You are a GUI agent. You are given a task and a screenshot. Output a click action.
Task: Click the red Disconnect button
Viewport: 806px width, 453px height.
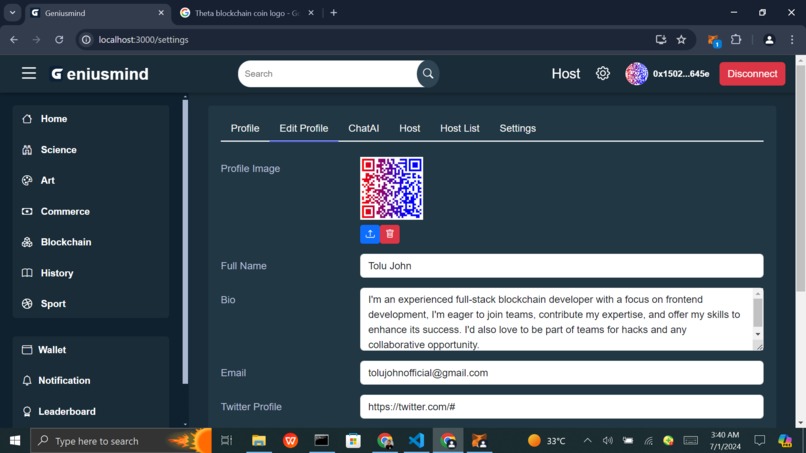click(x=752, y=74)
